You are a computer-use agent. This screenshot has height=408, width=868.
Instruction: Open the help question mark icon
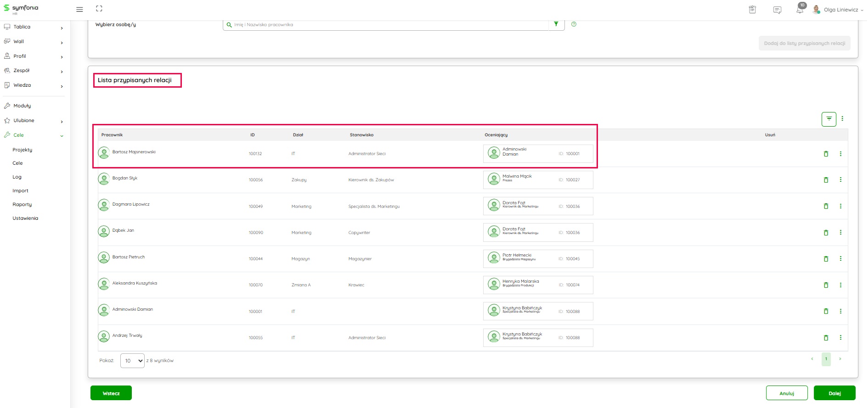(574, 24)
